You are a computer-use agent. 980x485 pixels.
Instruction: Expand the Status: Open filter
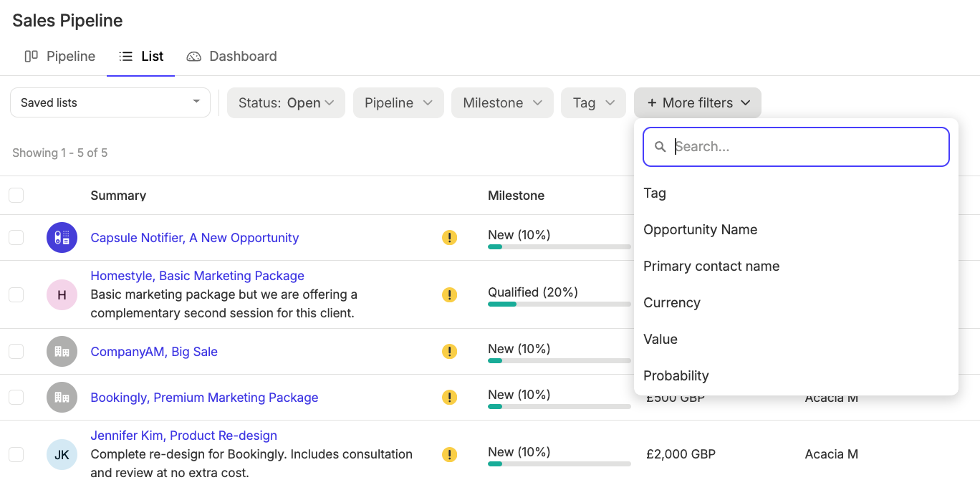click(286, 102)
